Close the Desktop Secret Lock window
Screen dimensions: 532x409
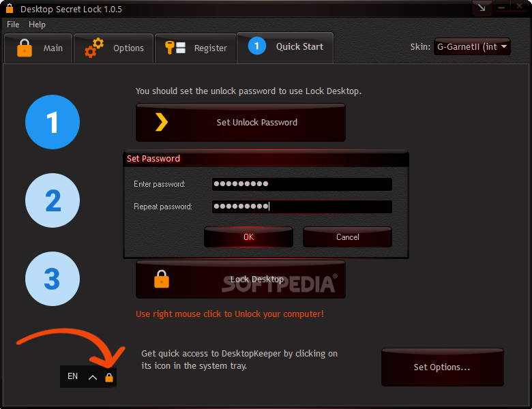pyautogui.click(x=520, y=6)
